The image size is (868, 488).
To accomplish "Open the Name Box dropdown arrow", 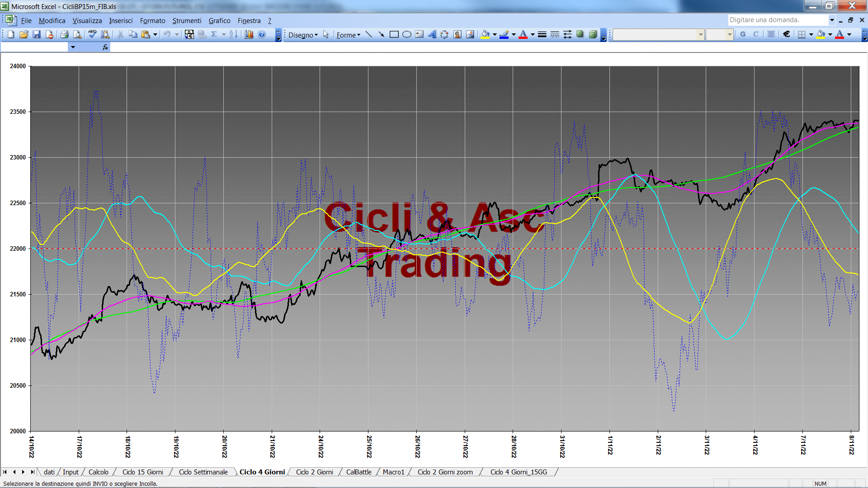I will [73, 47].
